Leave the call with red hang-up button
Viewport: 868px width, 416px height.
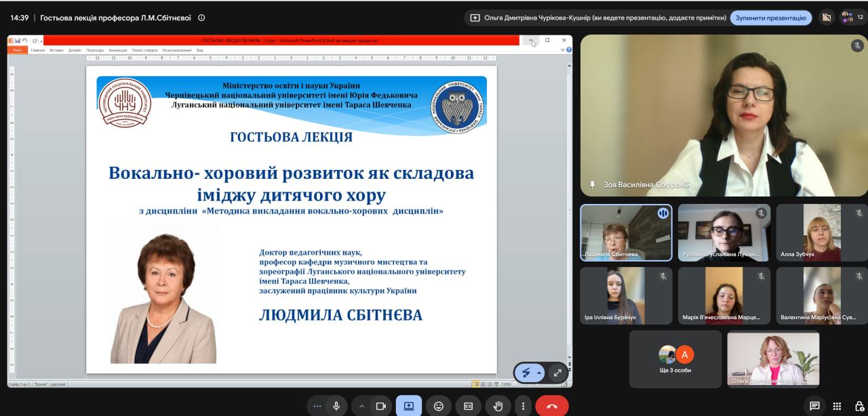(x=552, y=406)
